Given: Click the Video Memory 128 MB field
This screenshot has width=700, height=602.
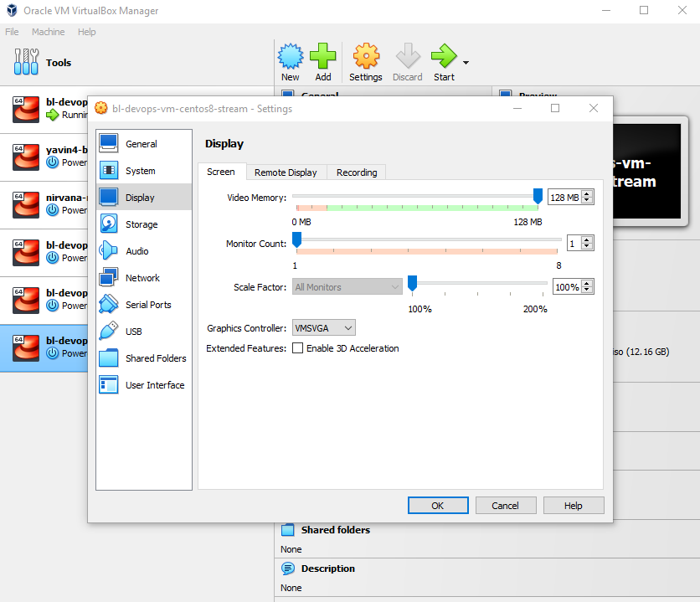Looking at the screenshot, I should 564,198.
